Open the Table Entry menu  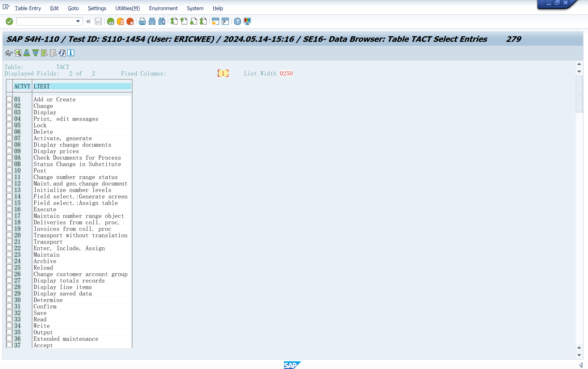tap(28, 8)
